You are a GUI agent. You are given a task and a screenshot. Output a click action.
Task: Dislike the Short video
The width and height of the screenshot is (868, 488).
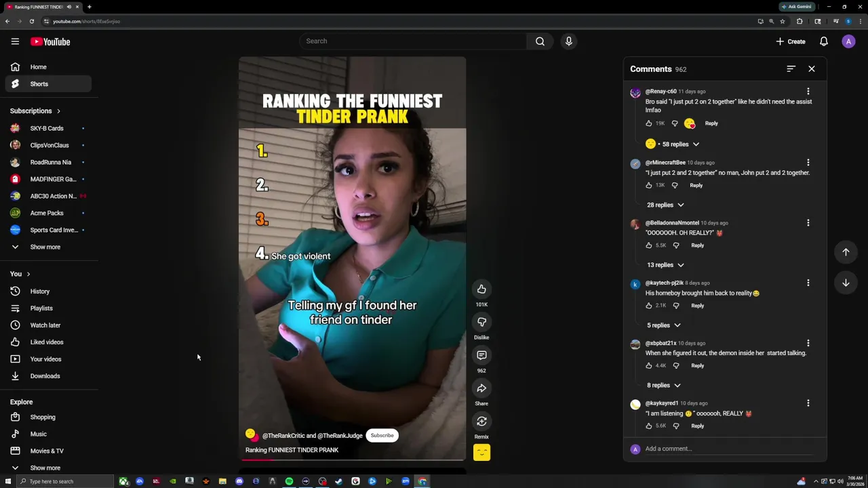(481, 322)
